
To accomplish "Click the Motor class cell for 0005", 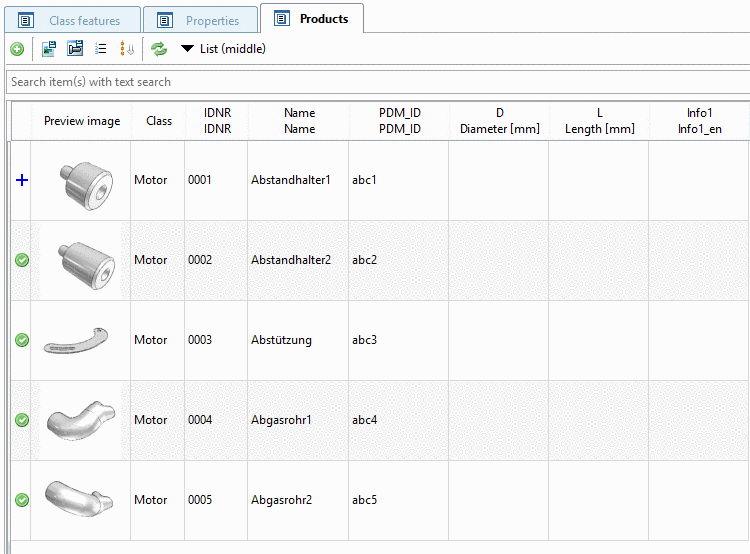I will (157, 499).
